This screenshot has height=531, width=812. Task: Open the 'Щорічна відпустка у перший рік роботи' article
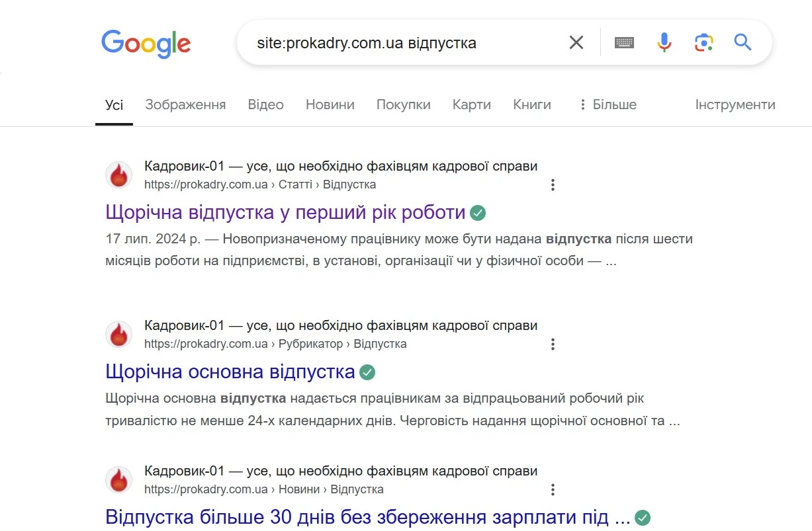[286, 212]
